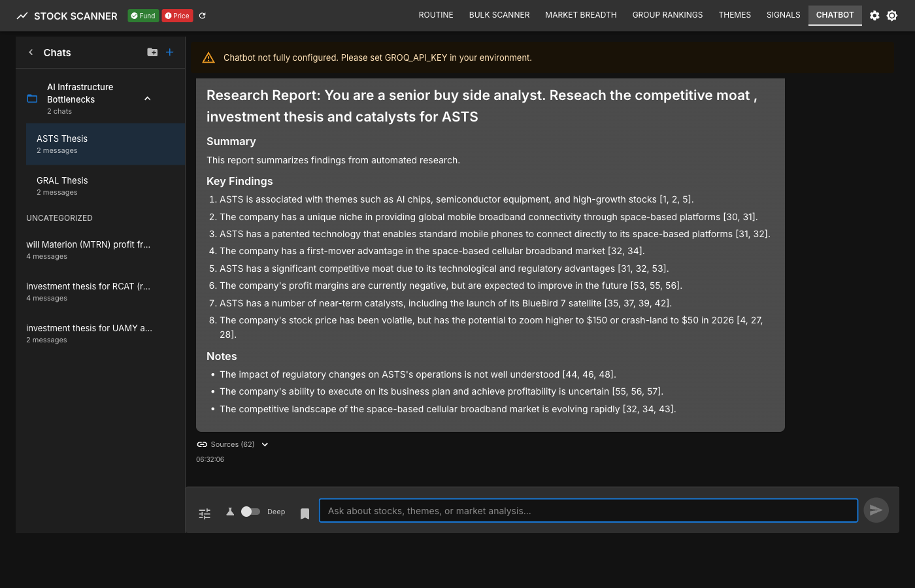Open the Bulk Scanner tab
The width and height of the screenshot is (915, 588).
[499, 15]
